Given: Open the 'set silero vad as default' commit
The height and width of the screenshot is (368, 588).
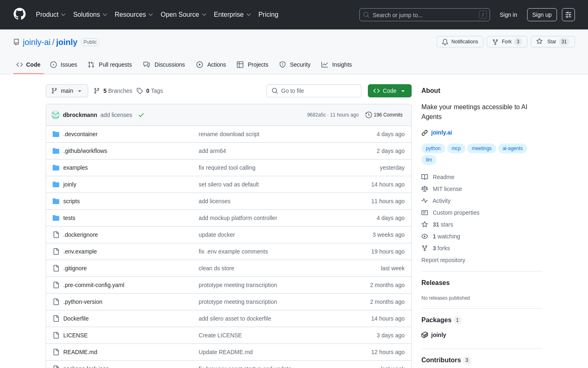Looking at the screenshot, I should [229, 184].
